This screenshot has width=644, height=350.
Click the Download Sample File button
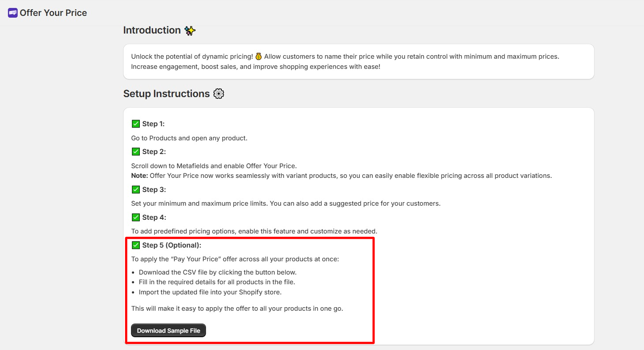pyautogui.click(x=168, y=330)
